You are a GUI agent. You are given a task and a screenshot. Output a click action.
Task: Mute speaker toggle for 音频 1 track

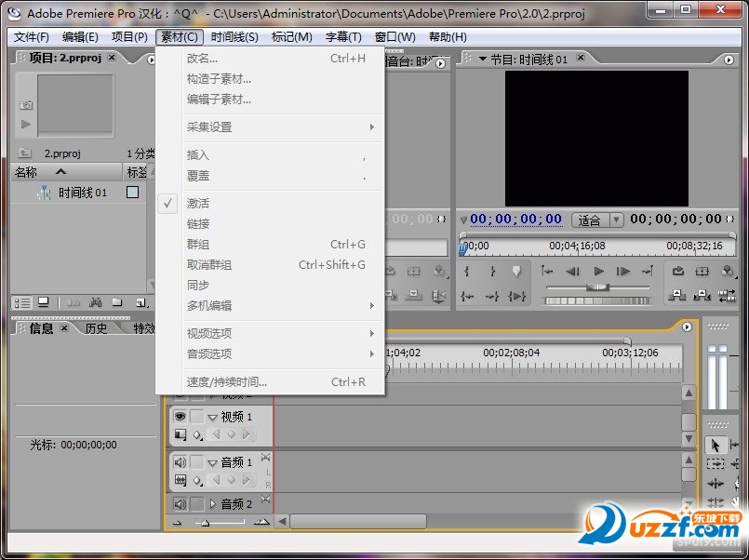(180, 462)
